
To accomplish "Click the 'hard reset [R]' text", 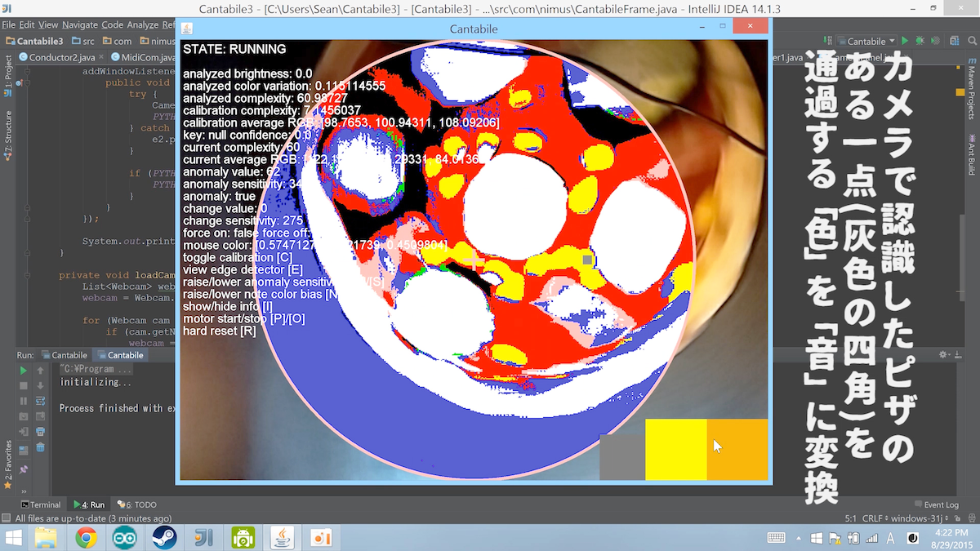I will (219, 331).
